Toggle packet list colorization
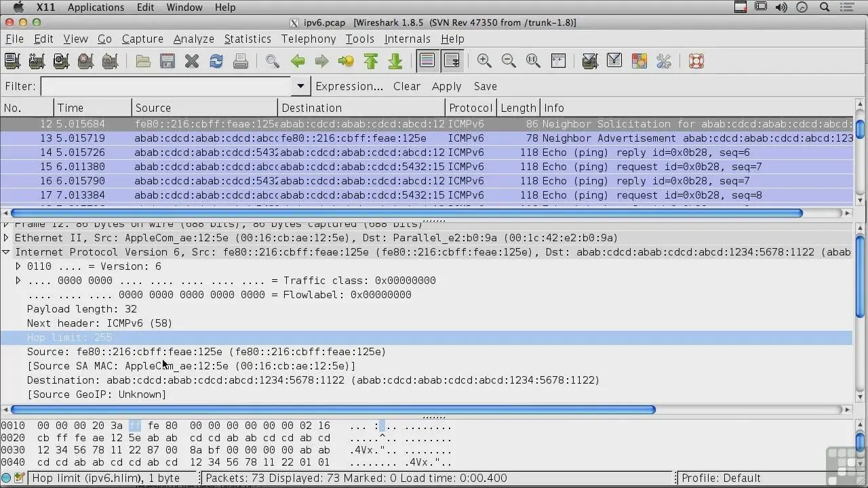Viewport: 868px width, 488px height. click(x=427, y=61)
